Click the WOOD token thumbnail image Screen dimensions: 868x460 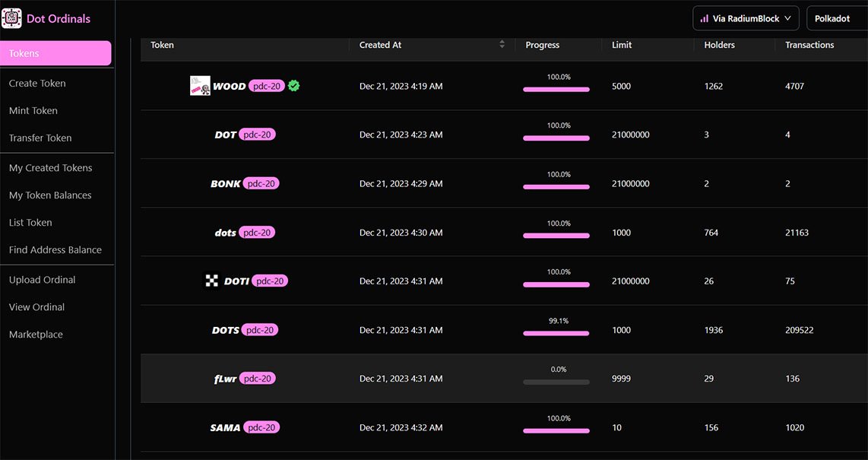pyautogui.click(x=200, y=86)
